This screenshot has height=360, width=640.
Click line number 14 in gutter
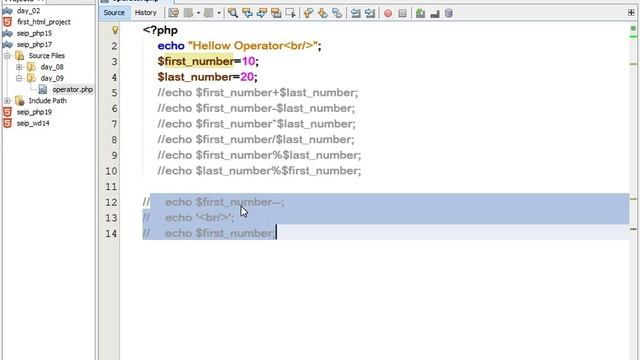pyautogui.click(x=111, y=233)
